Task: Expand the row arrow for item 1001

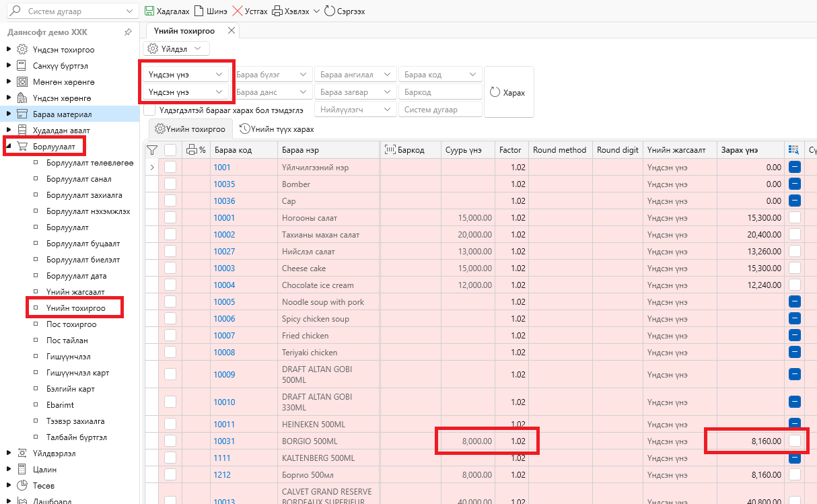Action: (152, 167)
